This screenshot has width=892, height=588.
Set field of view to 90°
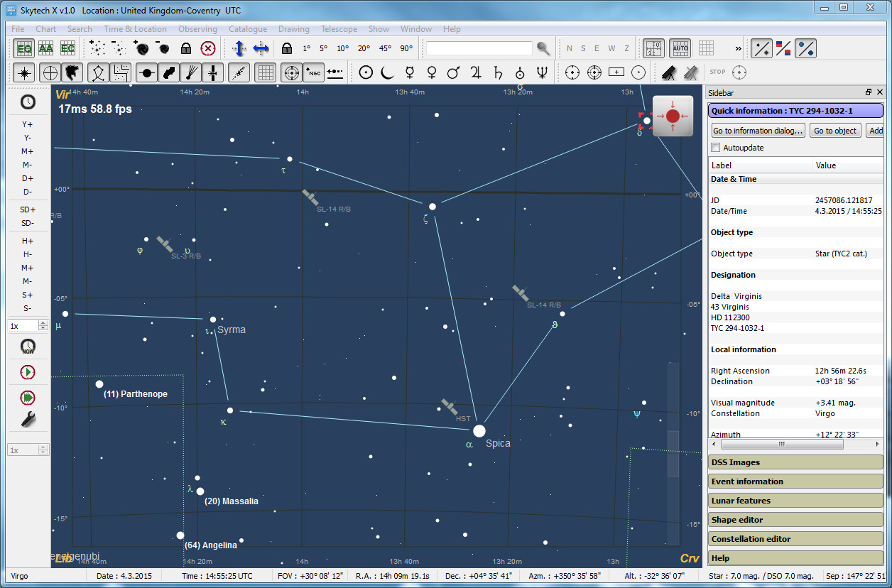coord(406,48)
